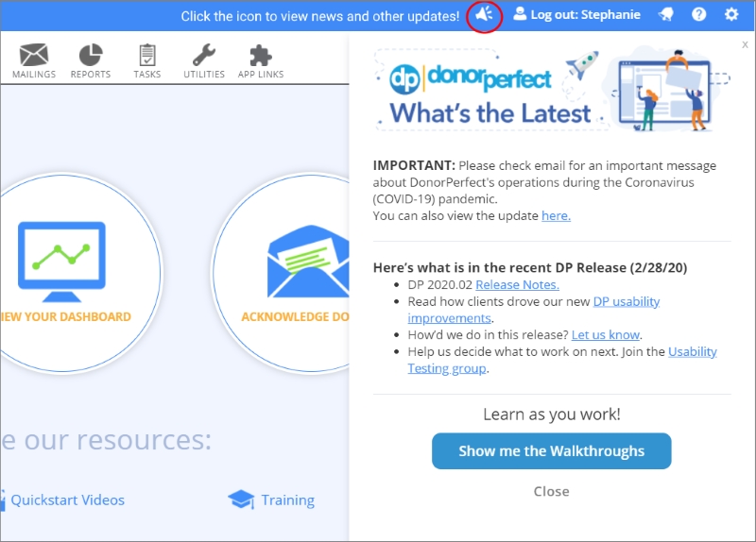Viewport: 756px width, 542px height.
Task: Join the Usability Testing group link
Action: (693, 351)
